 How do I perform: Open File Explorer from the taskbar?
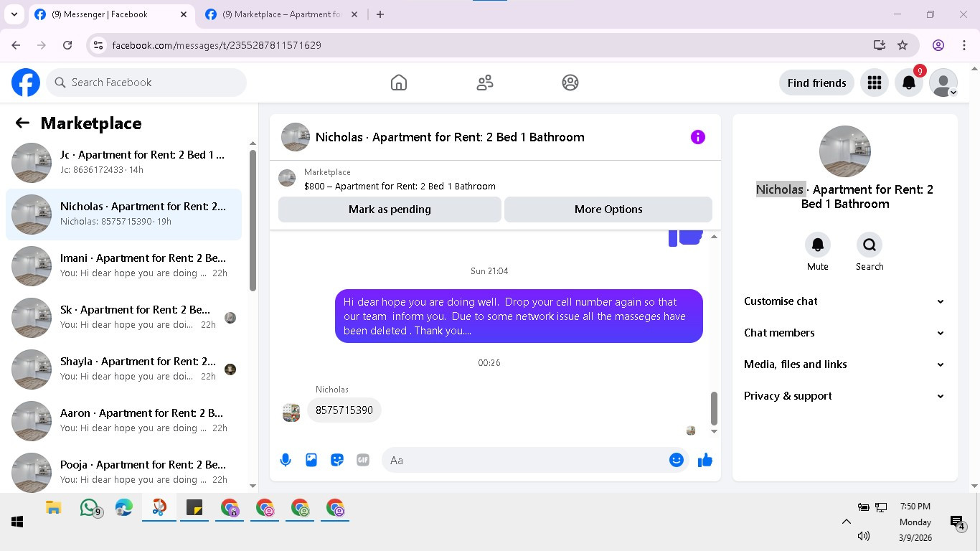coord(53,508)
